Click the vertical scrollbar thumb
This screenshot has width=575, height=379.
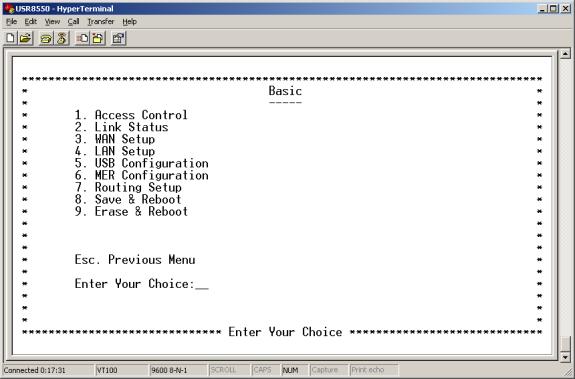coord(565,344)
